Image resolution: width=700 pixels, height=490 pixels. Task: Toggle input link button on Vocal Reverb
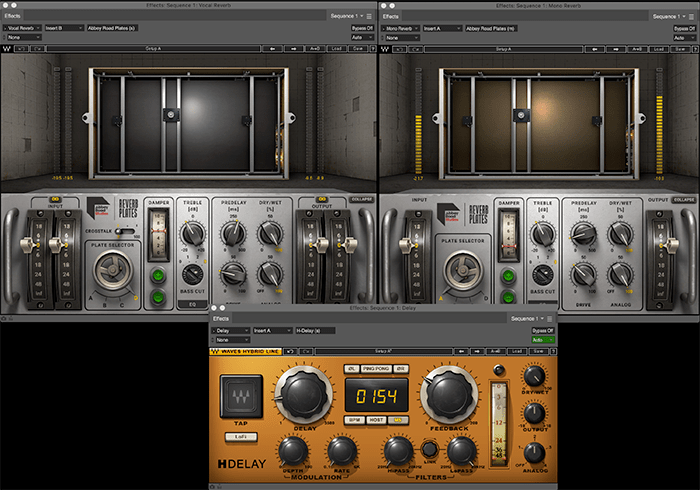(55, 199)
